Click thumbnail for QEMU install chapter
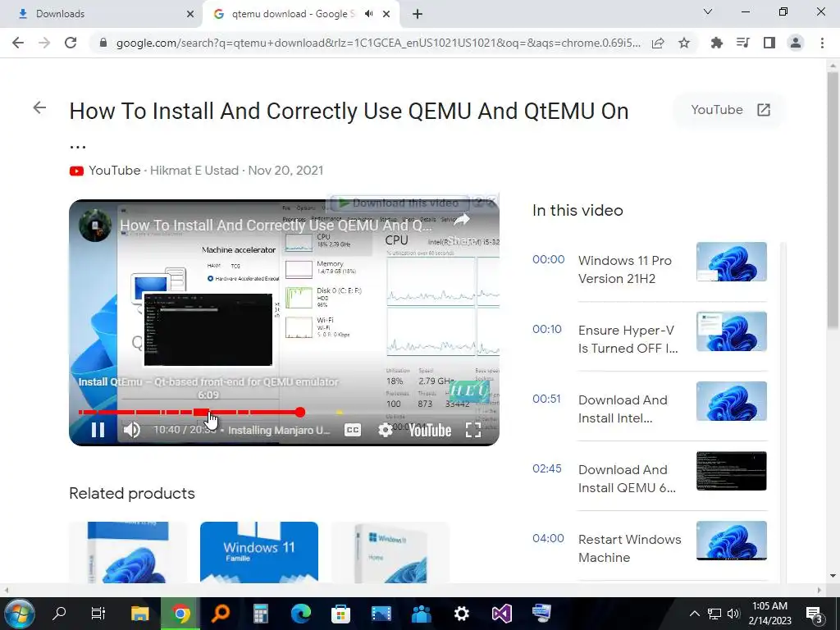The width and height of the screenshot is (840, 630). [731, 471]
